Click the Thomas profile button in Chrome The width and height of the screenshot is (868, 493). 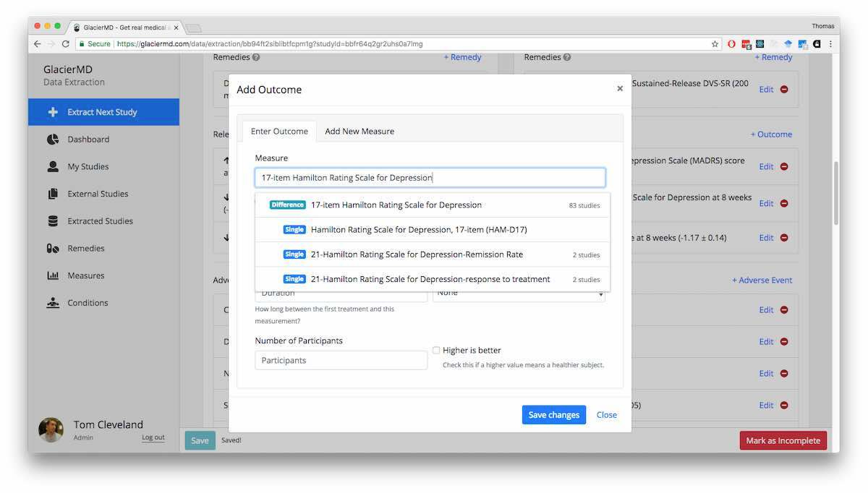(822, 26)
